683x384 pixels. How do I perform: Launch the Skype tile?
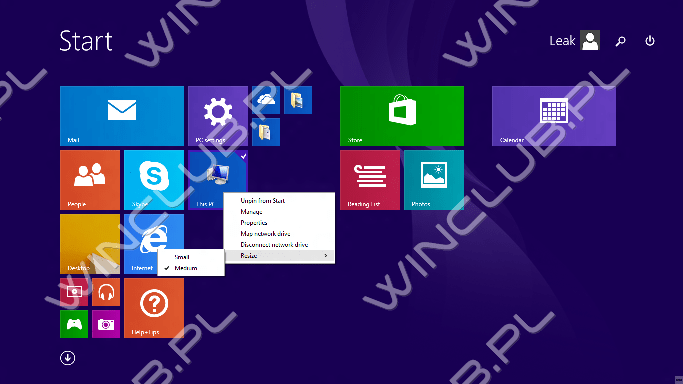point(154,180)
